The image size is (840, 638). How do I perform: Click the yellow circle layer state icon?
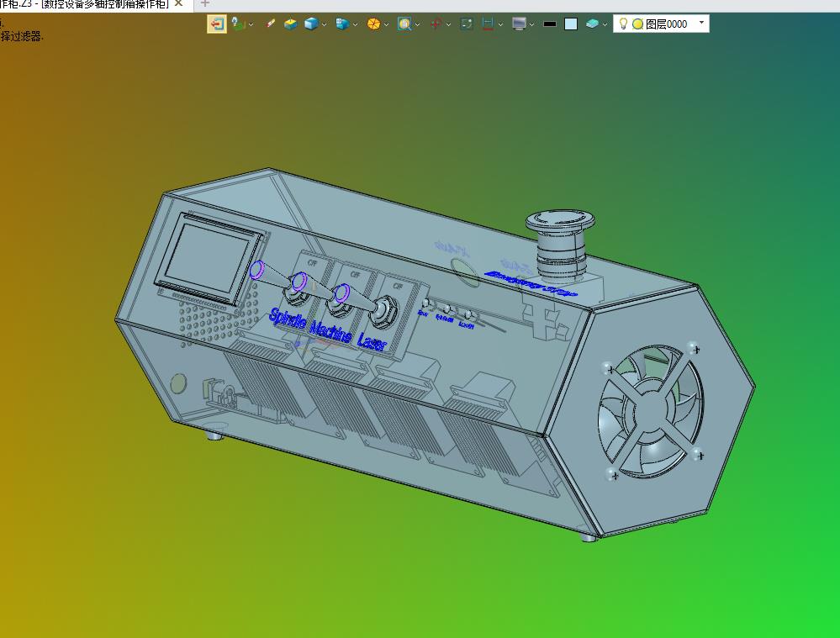(x=637, y=24)
